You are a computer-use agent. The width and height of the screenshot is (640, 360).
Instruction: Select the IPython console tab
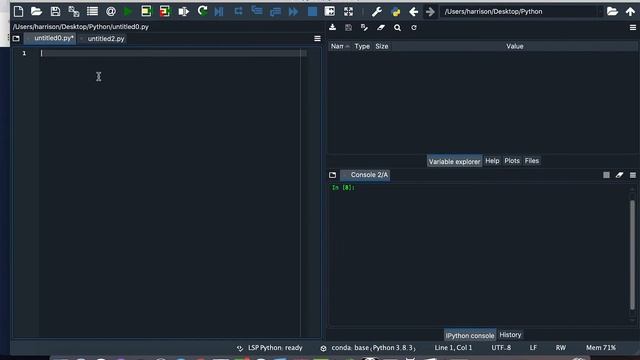470,335
